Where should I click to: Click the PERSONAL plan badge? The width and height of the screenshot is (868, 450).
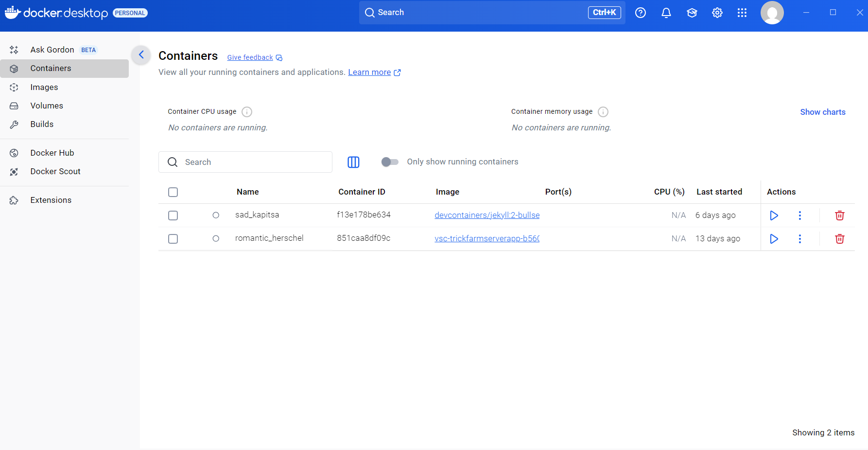[130, 13]
